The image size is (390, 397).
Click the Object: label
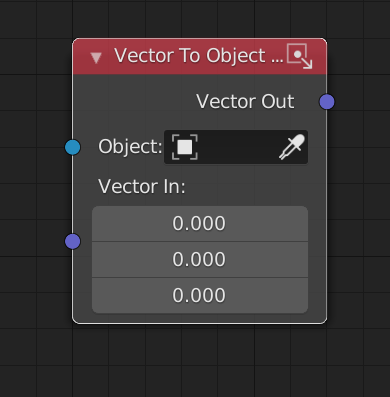(130, 146)
